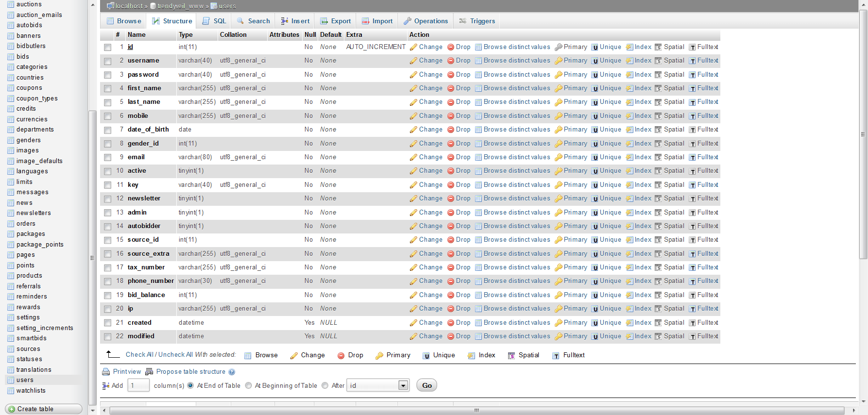Click the number of columns to add field
Screen dimensions: 868x415
[x=138, y=385]
